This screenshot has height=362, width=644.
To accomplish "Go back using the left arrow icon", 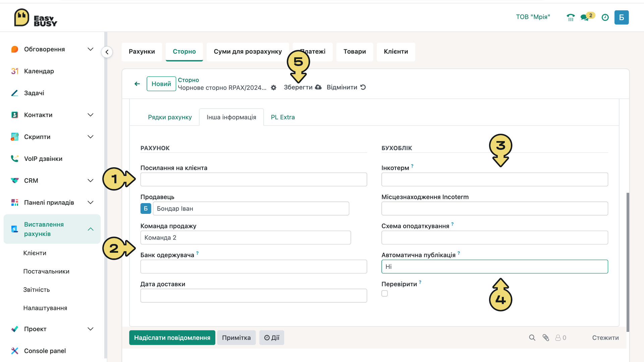I will (x=137, y=84).
